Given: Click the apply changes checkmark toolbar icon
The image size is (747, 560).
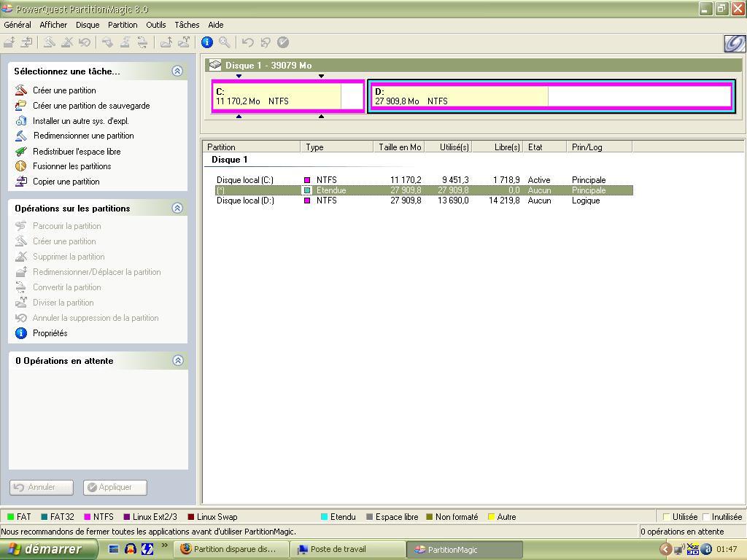Looking at the screenshot, I should [283, 42].
